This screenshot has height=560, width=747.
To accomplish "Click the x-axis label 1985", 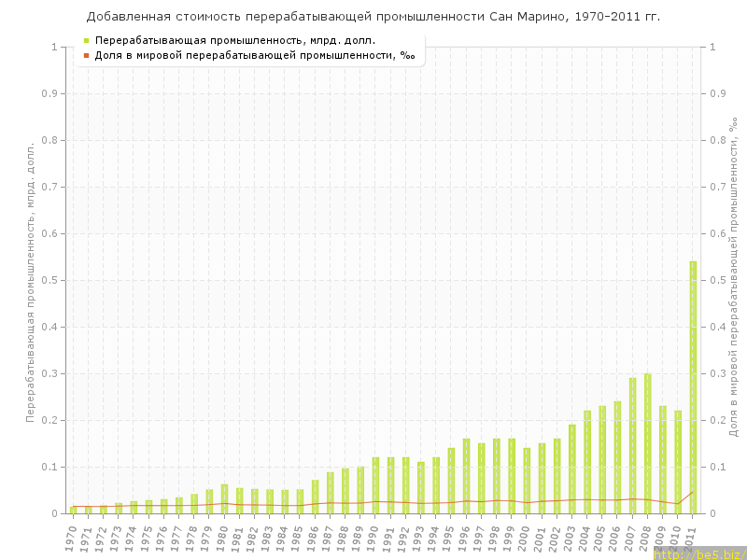I will click(299, 539).
